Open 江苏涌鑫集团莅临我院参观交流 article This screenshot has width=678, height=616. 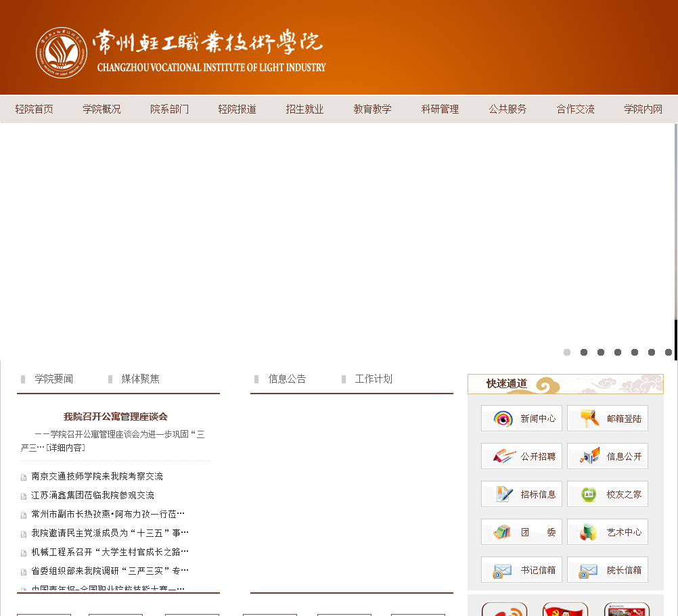pyautogui.click(x=93, y=495)
